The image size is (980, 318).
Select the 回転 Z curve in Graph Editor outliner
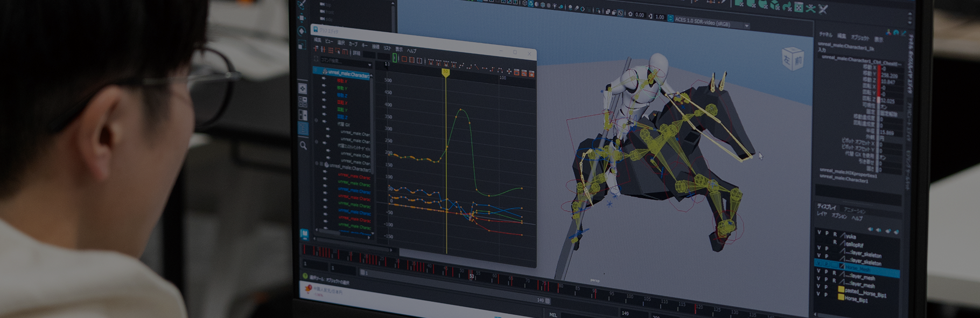coord(342,117)
